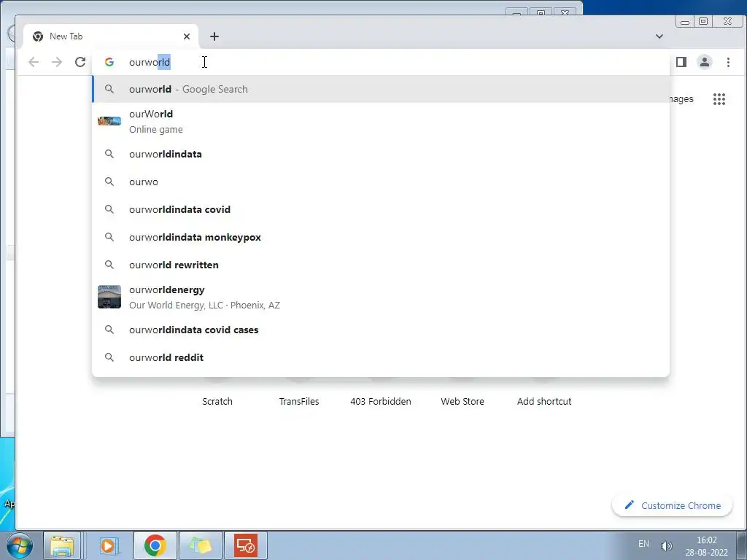Go back with the back arrow
Image resolution: width=747 pixels, height=560 pixels.
[34, 62]
